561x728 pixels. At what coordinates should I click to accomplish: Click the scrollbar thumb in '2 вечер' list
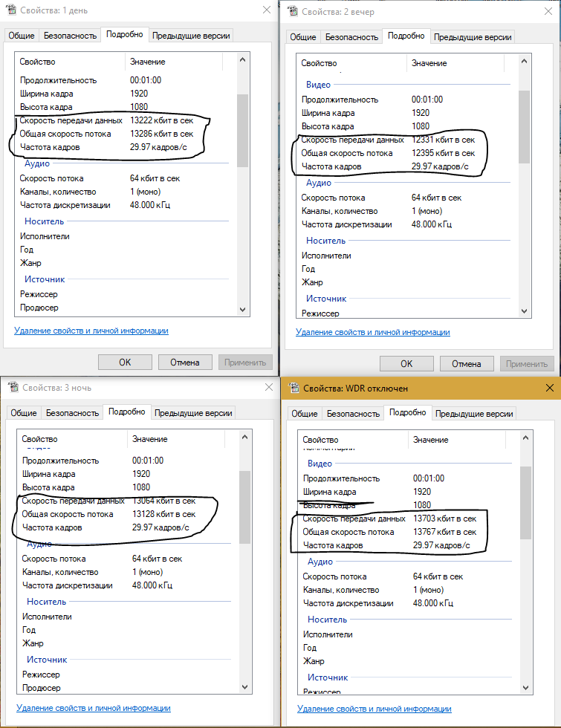tap(524, 126)
